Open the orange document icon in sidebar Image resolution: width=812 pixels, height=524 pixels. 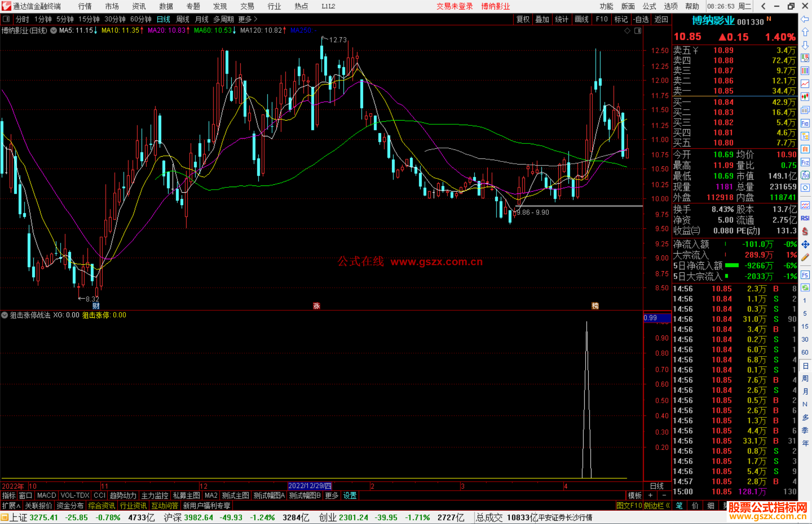click(x=805, y=149)
